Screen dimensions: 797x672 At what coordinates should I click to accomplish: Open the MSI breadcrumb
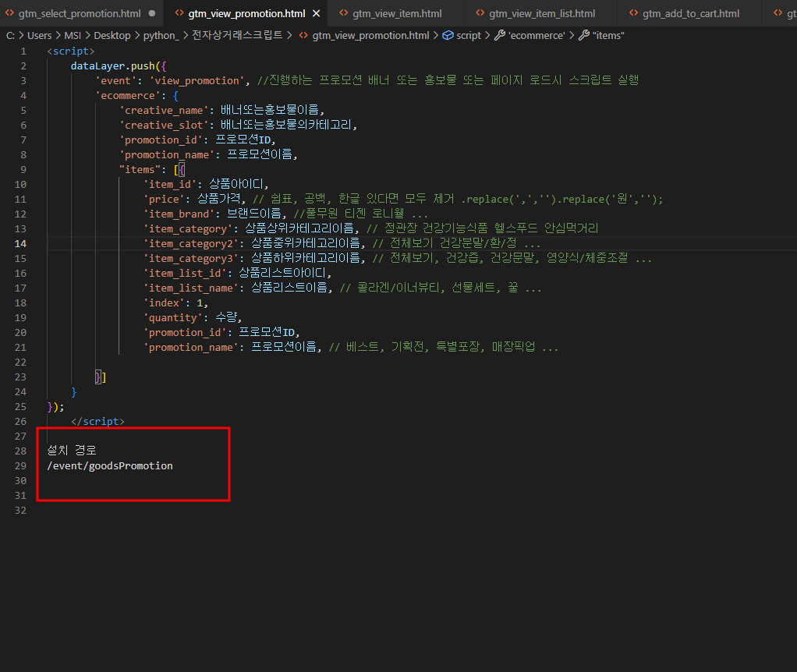(73, 36)
